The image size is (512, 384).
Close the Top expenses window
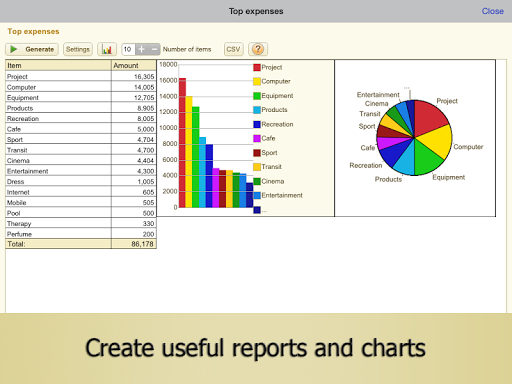(x=492, y=11)
